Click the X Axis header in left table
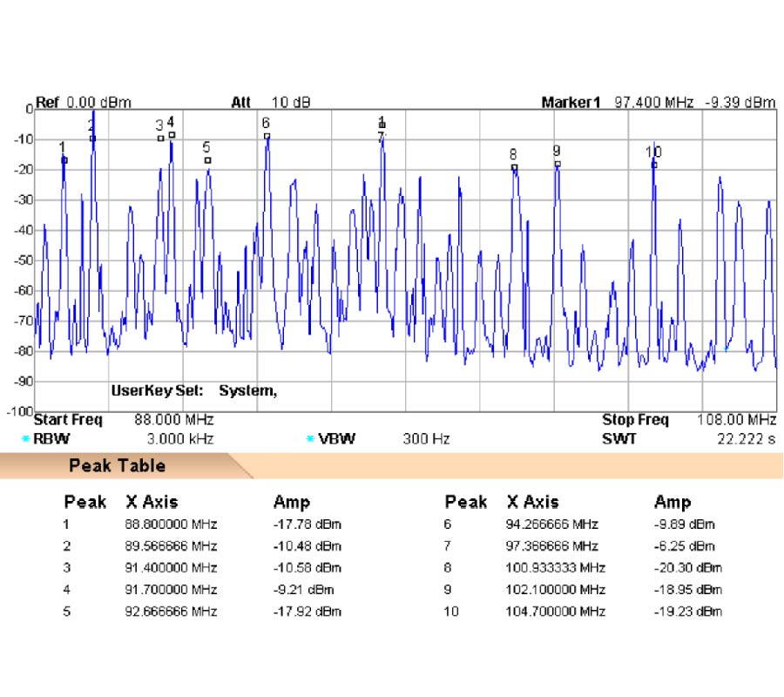This screenshot has width=784, height=697. [152, 503]
